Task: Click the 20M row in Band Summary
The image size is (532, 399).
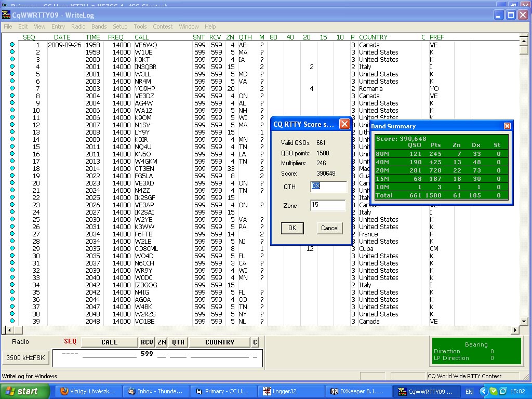Action: (x=442, y=170)
